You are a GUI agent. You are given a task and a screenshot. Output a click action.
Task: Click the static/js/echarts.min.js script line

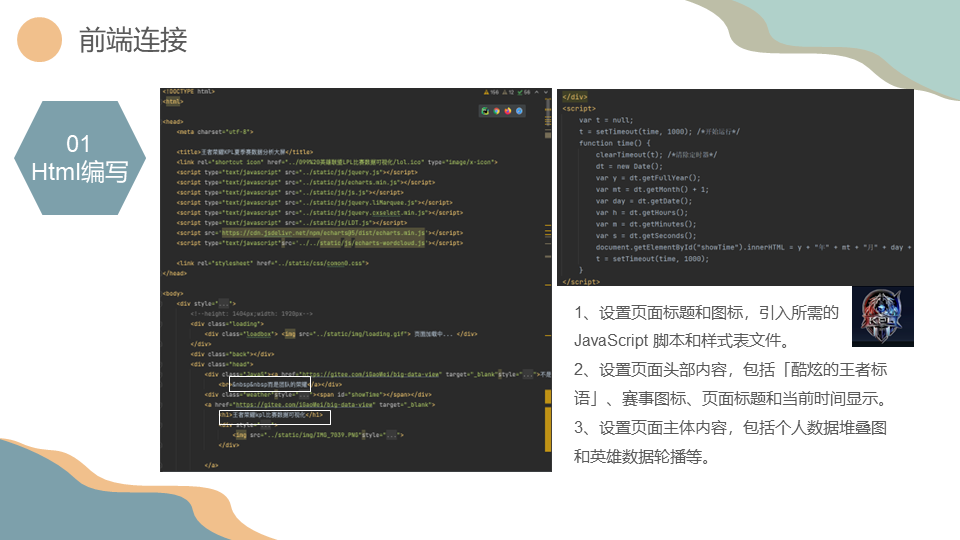pos(306,182)
